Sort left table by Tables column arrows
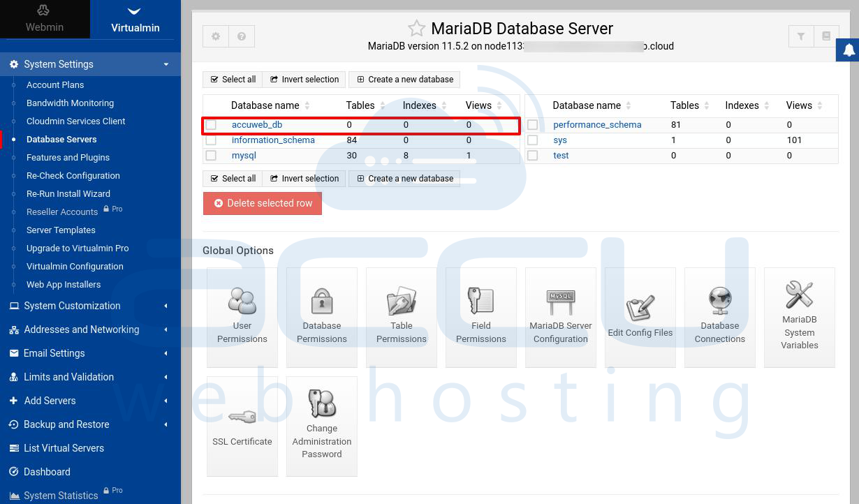The image size is (859, 504). 383,105
